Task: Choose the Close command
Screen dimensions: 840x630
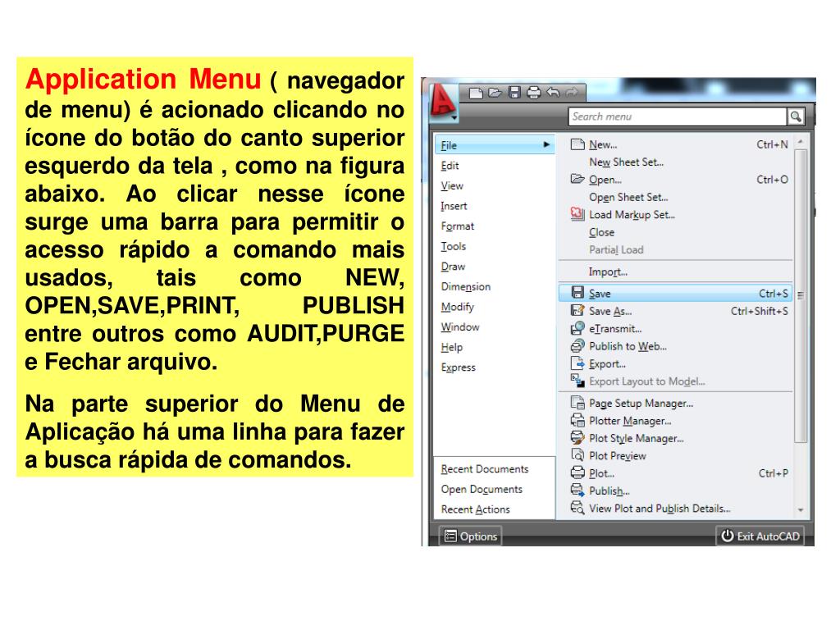Action: coord(601,232)
